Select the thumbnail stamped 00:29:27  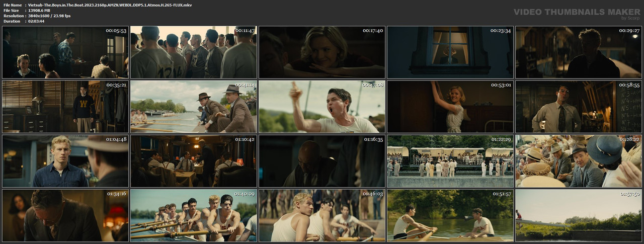579,52
